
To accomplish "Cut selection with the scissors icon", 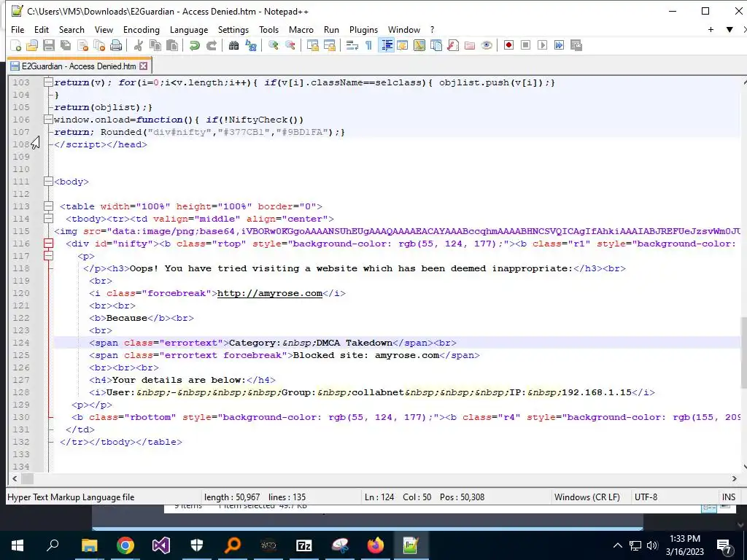I will 139,45.
